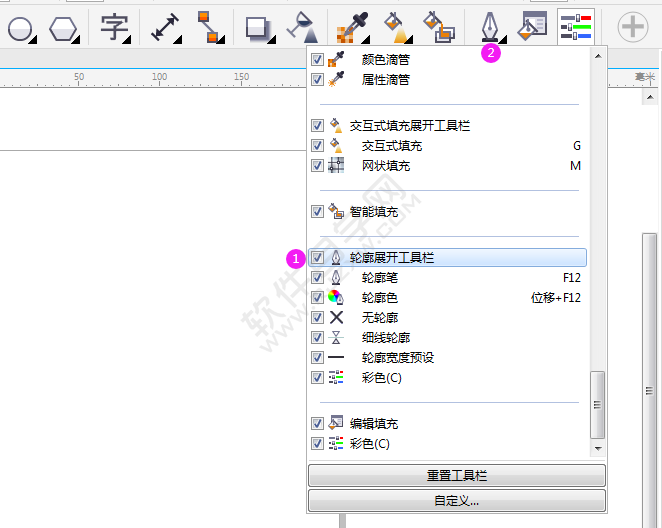The width and height of the screenshot is (662, 528).
Task: Select the 细线轮廓 menu entry
Action: tap(447, 337)
